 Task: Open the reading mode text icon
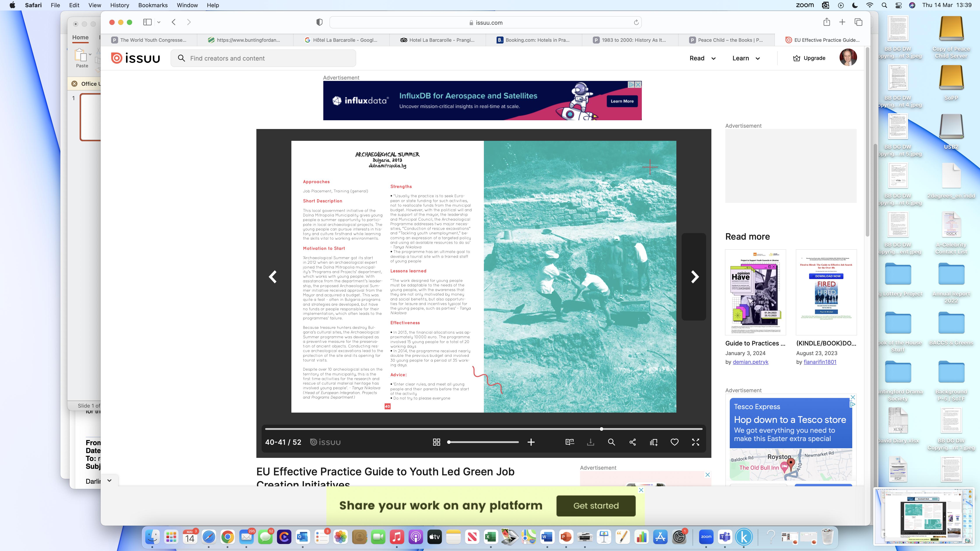pos(569,442)
